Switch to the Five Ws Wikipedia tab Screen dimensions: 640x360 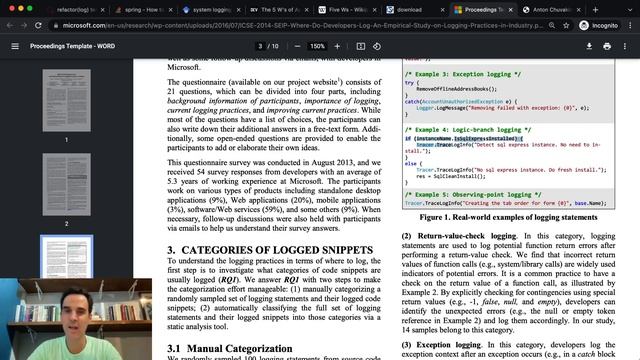[347, 9]
